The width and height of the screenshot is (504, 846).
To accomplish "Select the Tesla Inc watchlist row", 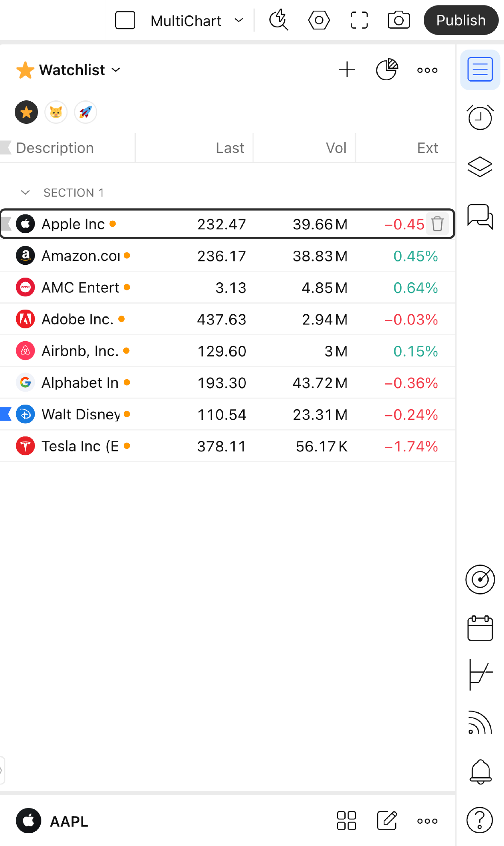I will [x=227, y=446].
